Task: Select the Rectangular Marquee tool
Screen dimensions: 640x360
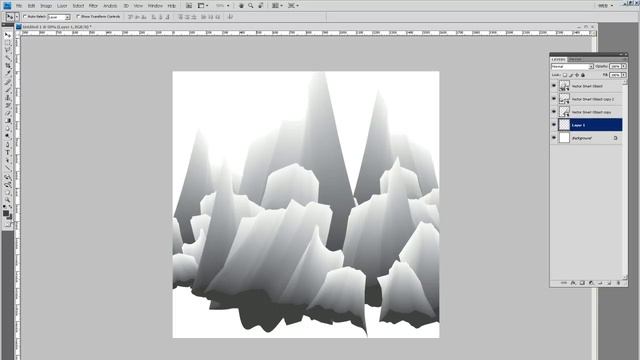Action: (8, 42)
